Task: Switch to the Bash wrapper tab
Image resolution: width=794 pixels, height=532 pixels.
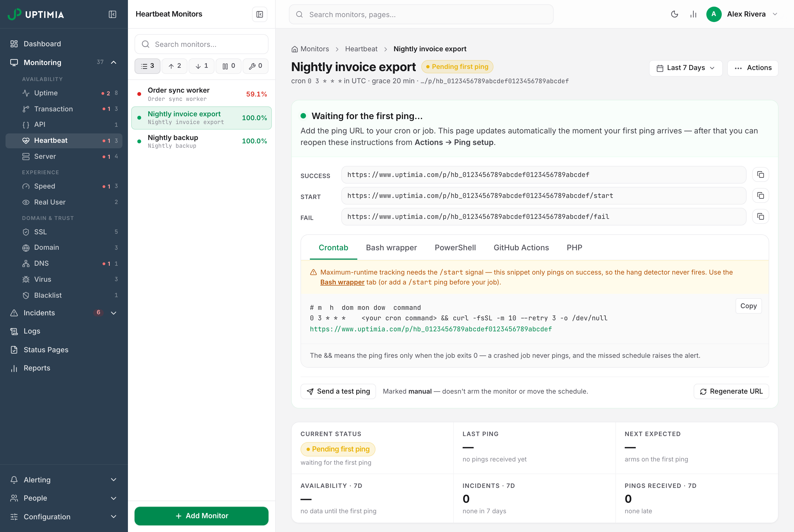Action: coord(391,248)
